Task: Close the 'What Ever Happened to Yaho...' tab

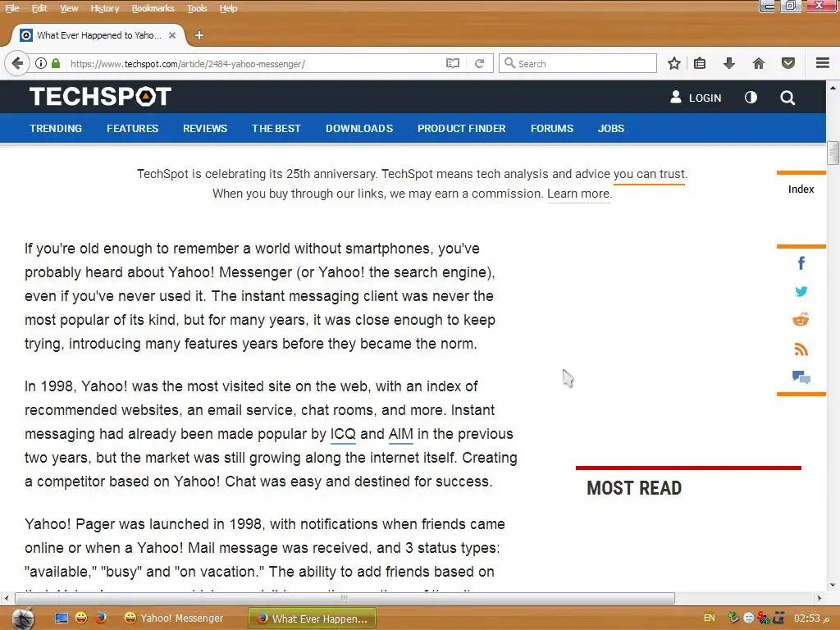Action: [172, 35]
